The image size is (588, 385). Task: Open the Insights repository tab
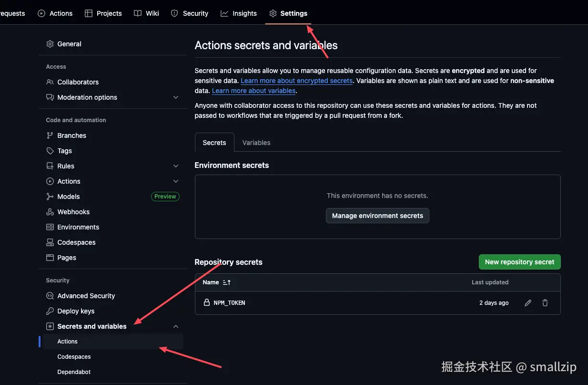click(239, 13)
